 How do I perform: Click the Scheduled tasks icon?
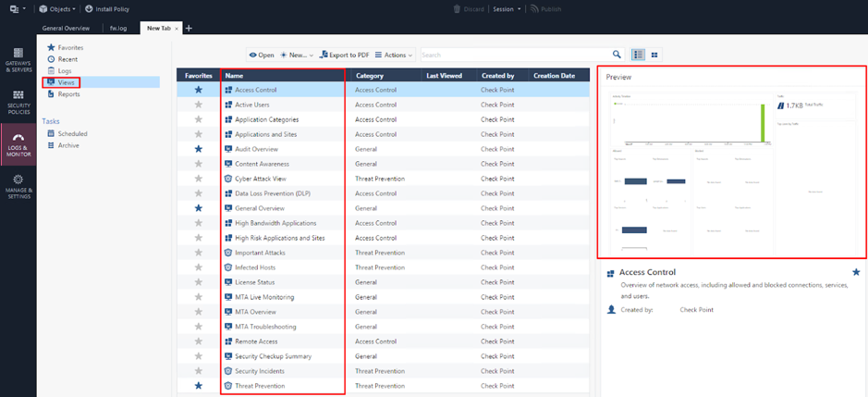click(51, 133)
